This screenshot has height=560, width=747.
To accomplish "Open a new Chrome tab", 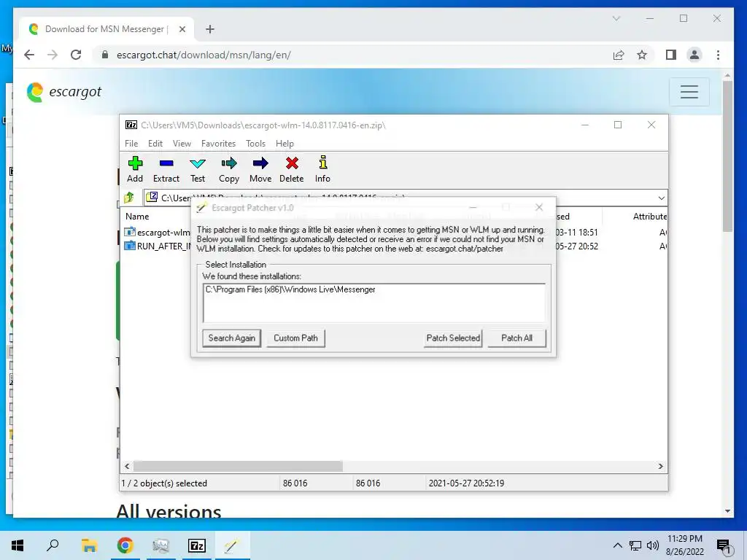I will click(x=209, y=29).
